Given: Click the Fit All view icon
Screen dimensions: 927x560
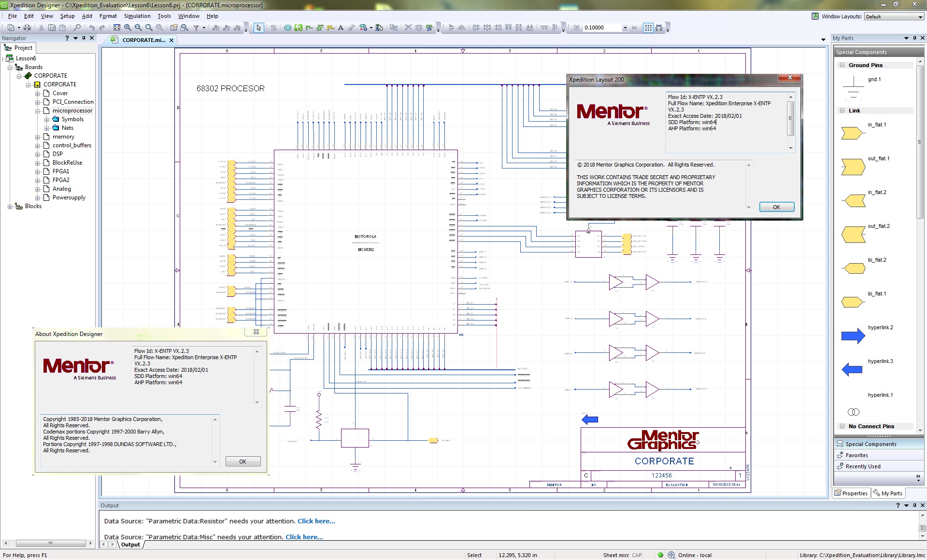Looking at the screenshot, I should [117, 28].
